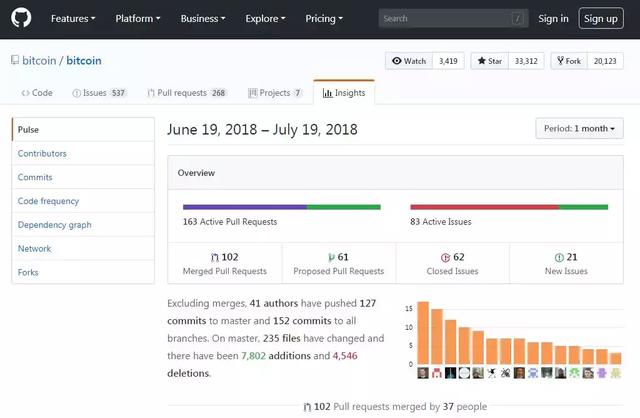Screen dimensions: 640x418
Task: Open the watchers count 3,419
Action: tap(448, 61)
